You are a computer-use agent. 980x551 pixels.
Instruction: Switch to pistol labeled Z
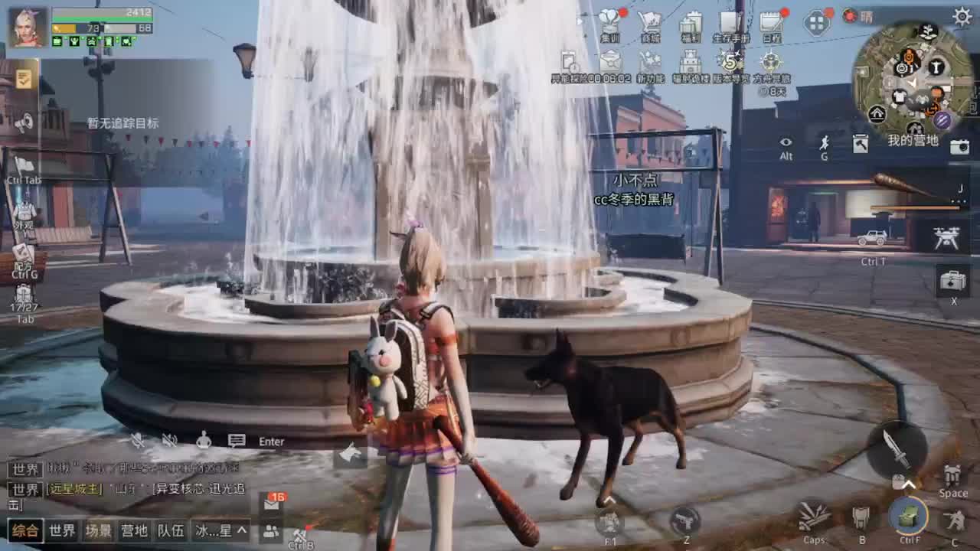[x=685, y=522]
